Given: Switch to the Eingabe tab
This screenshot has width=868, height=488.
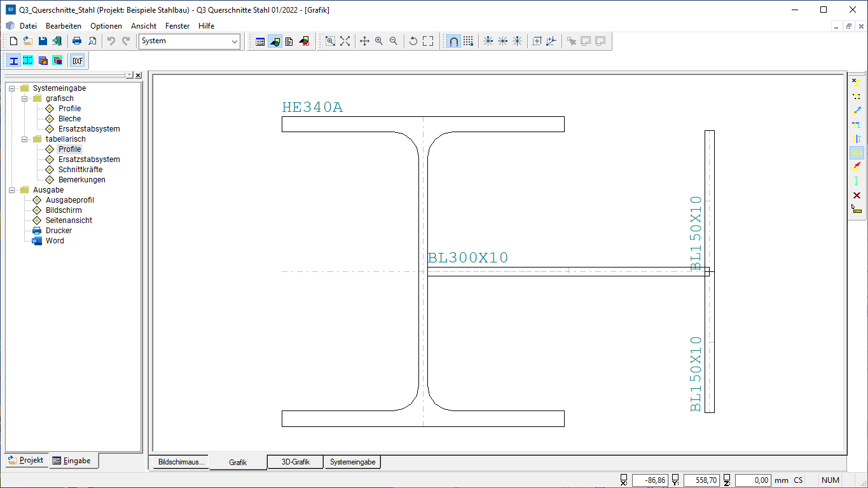Looking at the screenshot, I should click(74, 461).
